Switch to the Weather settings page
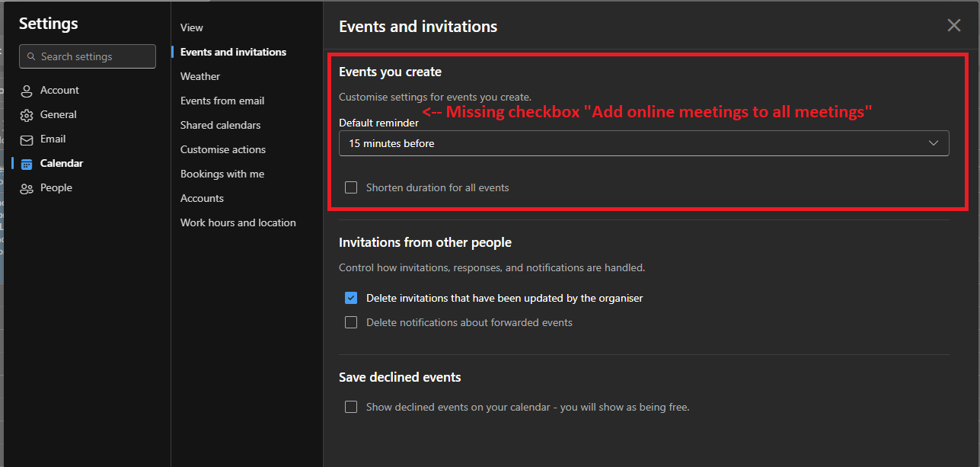Screen dimensions: 980x467 (x=200, y=76)
